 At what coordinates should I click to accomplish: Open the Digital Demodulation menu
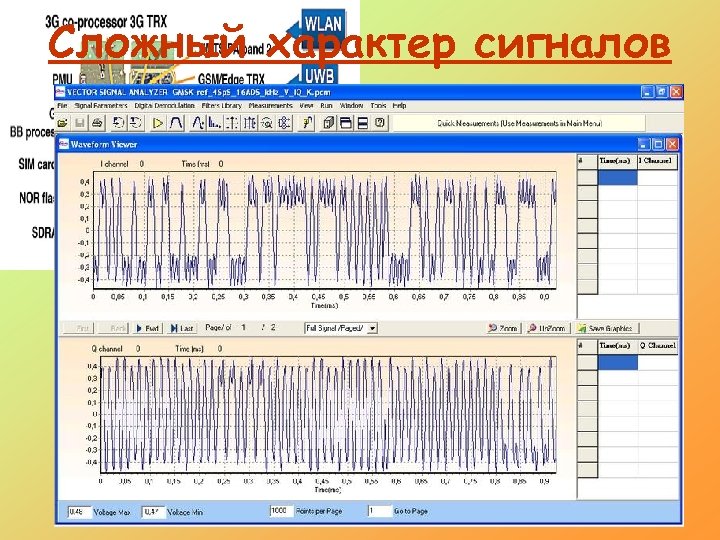click(164, 106)
